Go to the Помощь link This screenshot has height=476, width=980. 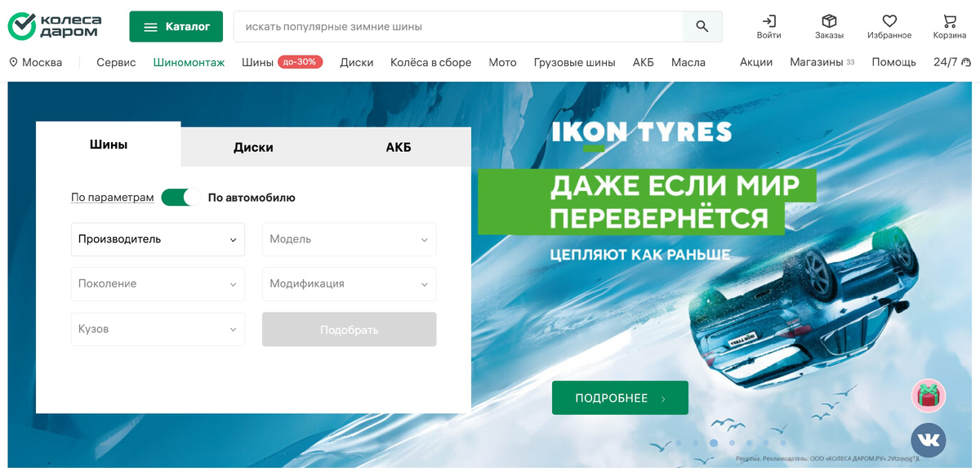coord(893,62)
